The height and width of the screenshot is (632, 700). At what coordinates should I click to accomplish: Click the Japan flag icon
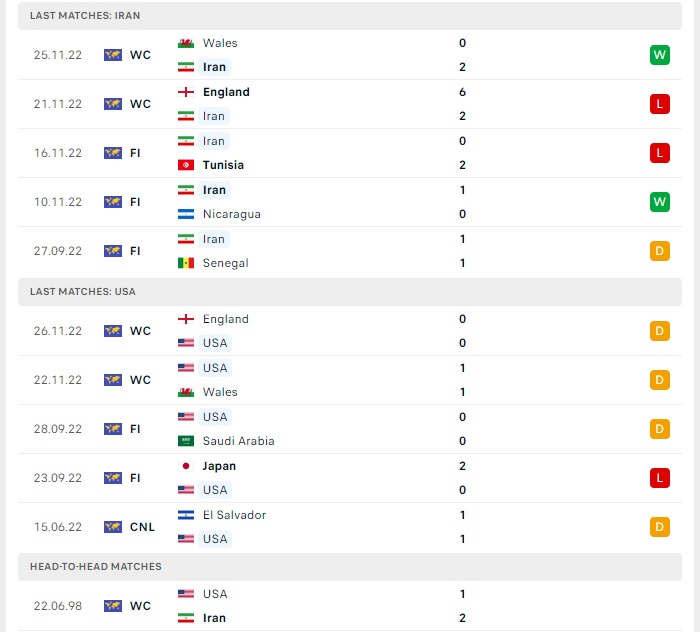point(185,466)
